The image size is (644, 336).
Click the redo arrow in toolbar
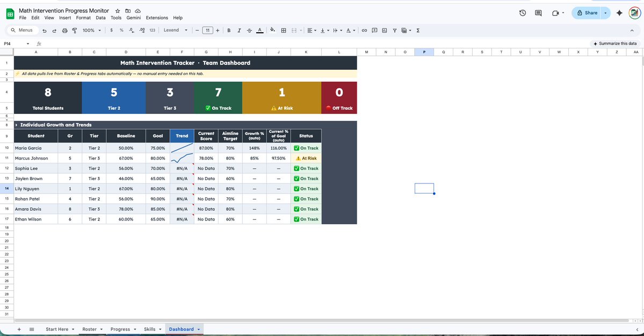(x=54, y=31)
